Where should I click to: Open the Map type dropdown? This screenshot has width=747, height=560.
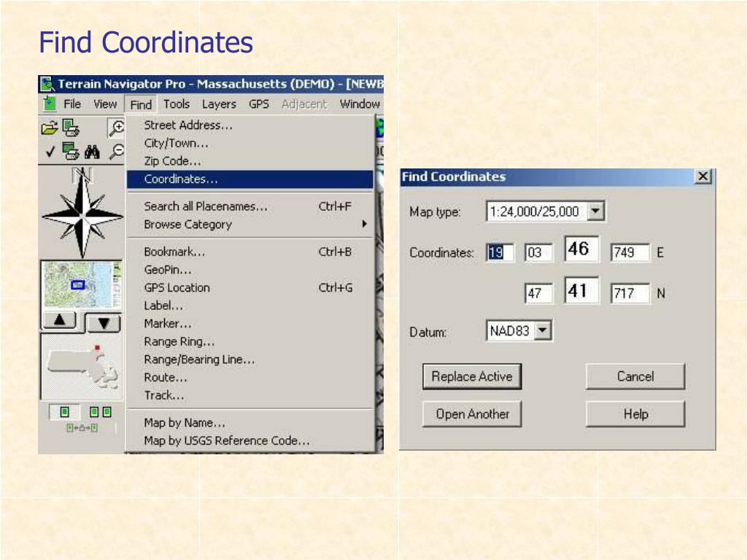pyautogui.click(x=595, y=211)
